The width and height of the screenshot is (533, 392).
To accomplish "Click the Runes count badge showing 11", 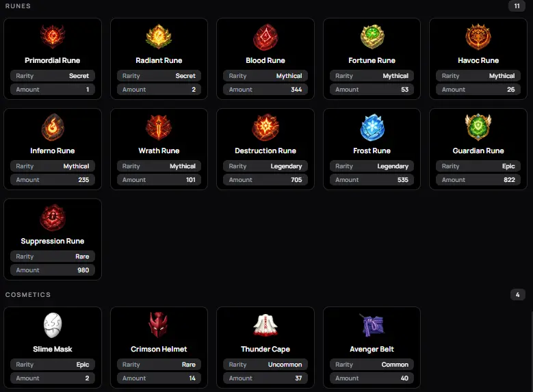I will click(x=517, y=5).
